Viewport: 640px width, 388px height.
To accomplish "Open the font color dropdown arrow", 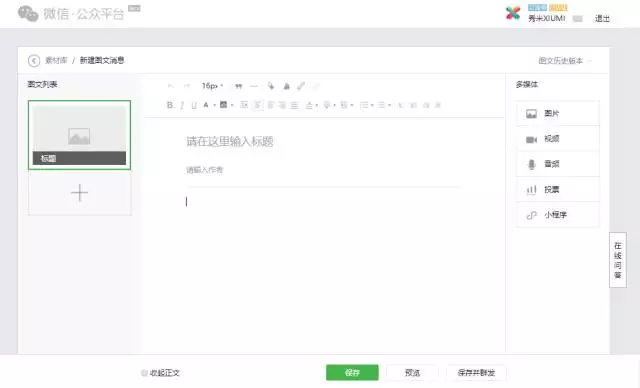I will (x=214, y=105).
